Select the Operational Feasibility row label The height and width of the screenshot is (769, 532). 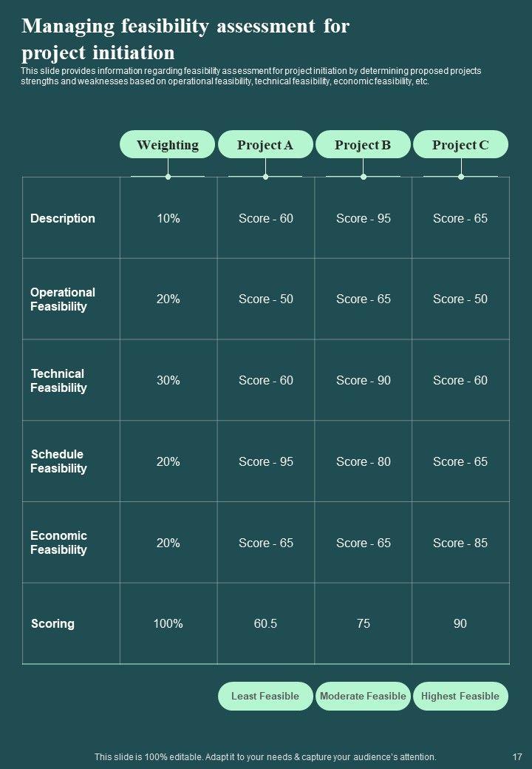click(x=63, y=299)
